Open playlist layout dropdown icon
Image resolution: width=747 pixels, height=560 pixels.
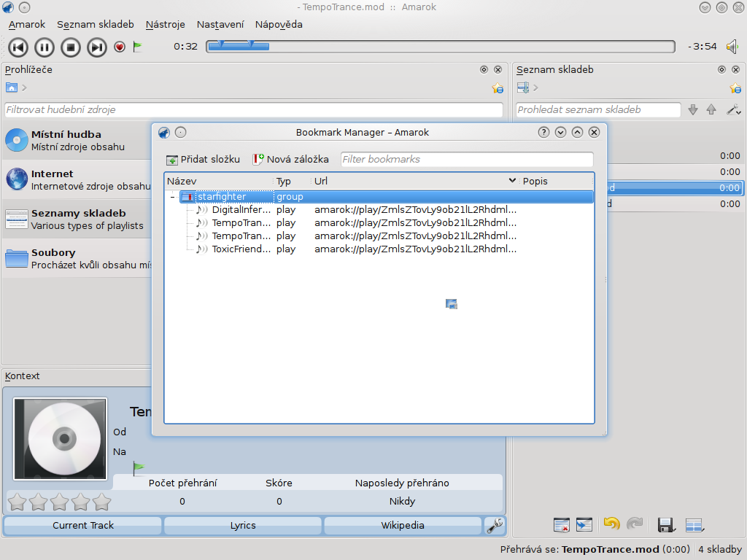click(694, 525)
